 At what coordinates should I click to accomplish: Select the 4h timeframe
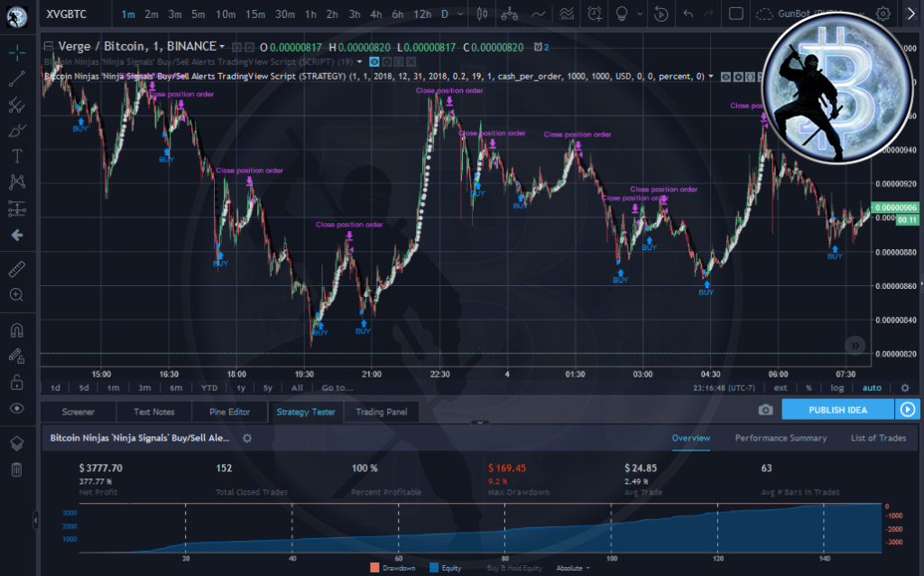click(376, 14)
